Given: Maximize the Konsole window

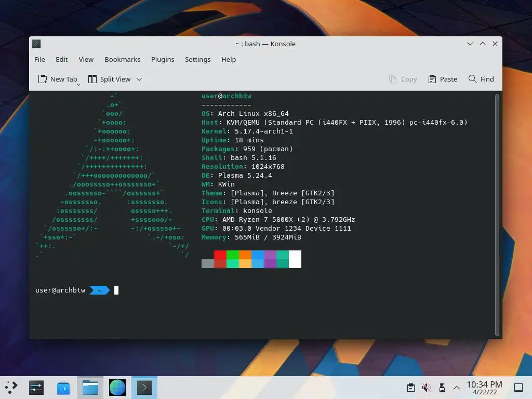Looking at the screenshot, I should tap(483, 44).
